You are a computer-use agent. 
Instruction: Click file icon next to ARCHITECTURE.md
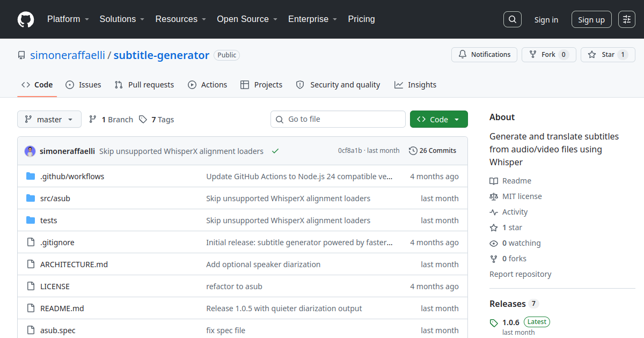[31, 264]
